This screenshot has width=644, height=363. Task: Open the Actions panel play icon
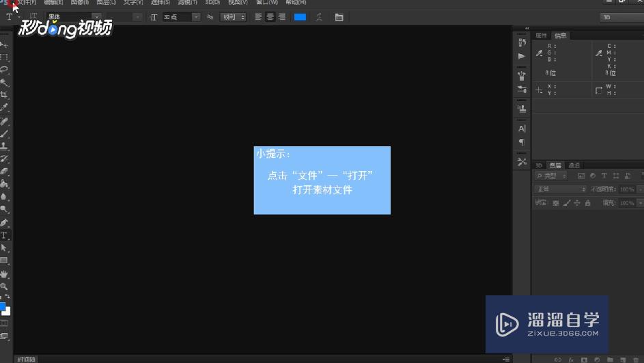[522, 56]
